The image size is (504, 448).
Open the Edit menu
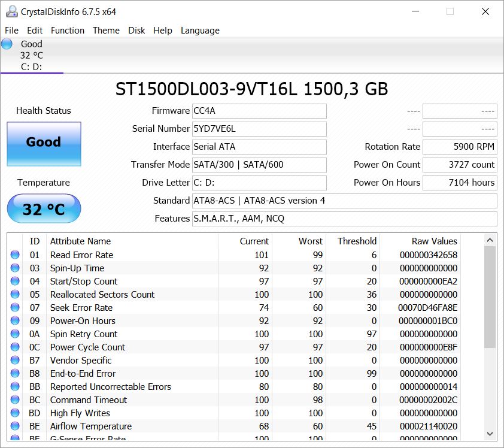tap(35, 30)
